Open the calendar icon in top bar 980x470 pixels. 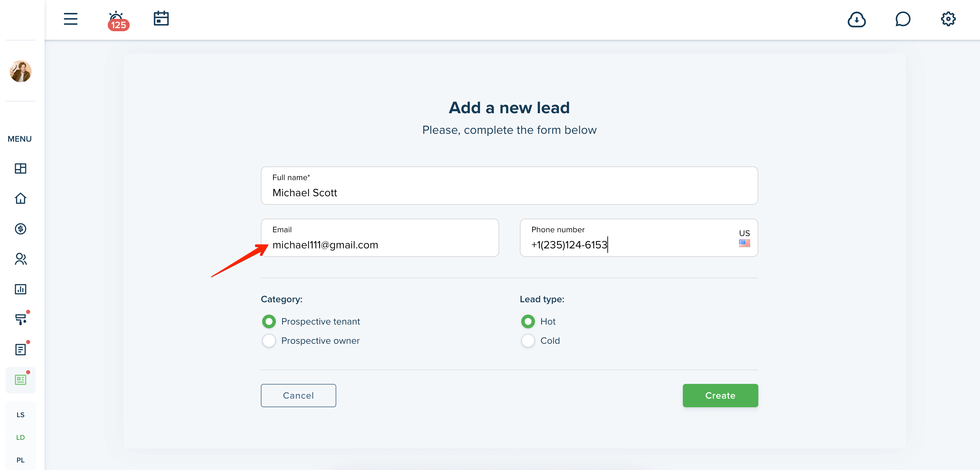coord(161,19)
